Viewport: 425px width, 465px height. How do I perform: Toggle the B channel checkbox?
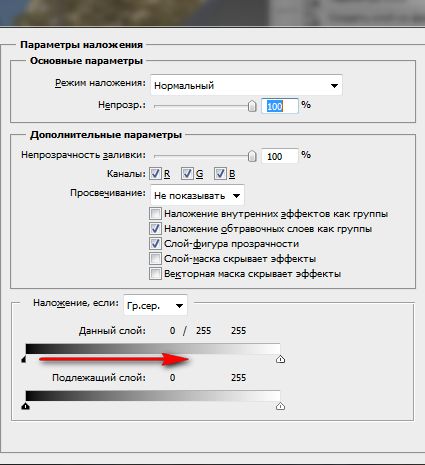[220, 173]
